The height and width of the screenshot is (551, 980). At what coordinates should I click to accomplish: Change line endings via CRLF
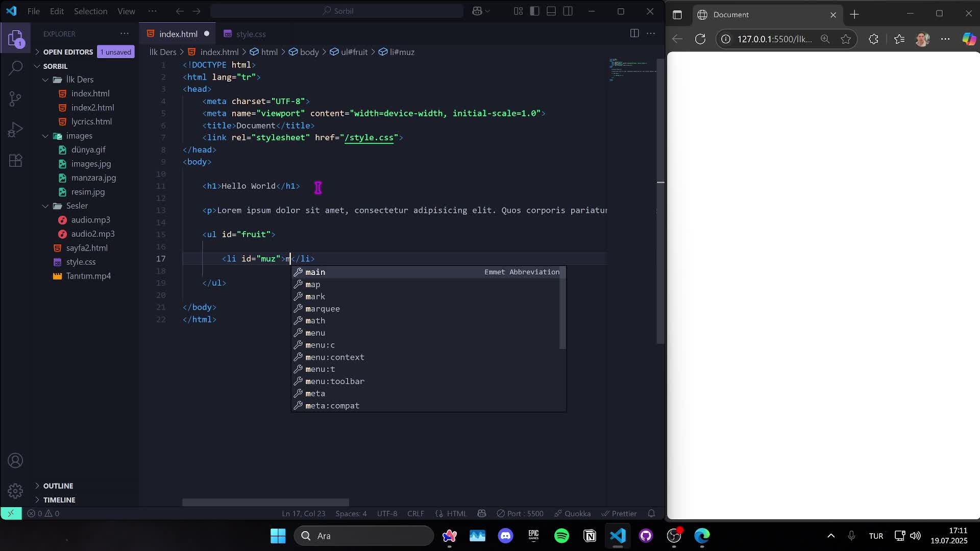(415, 514)
